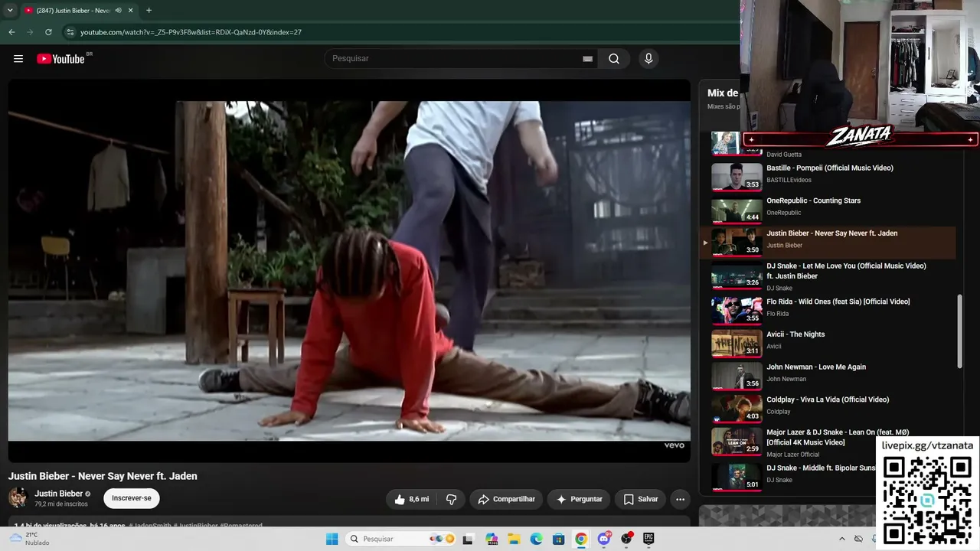Image resolution: width=980 pixels, height=551 pixels.
Task: Open the Wild Ones thumbnail
Action: [737, 311]
